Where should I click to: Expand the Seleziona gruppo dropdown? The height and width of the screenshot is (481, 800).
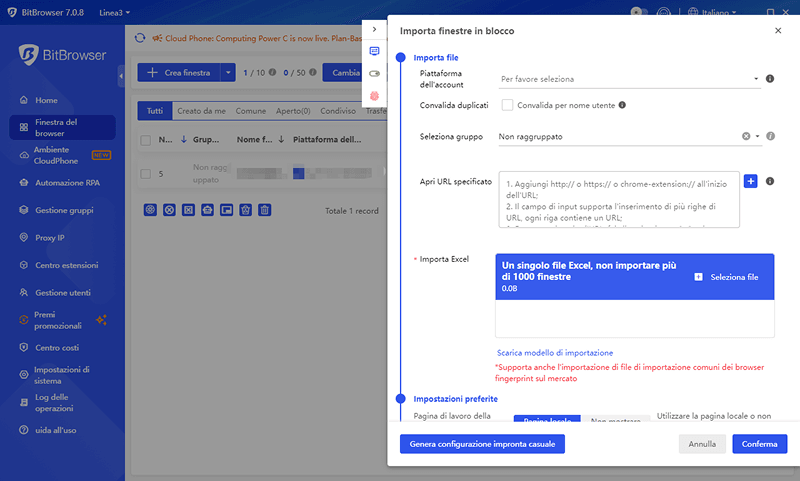tap(758, 136)
